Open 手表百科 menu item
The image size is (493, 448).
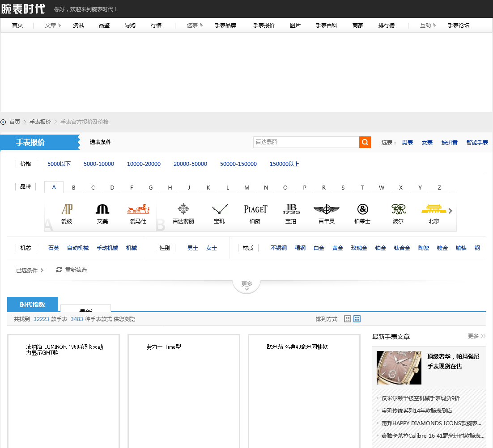[327, 25]
